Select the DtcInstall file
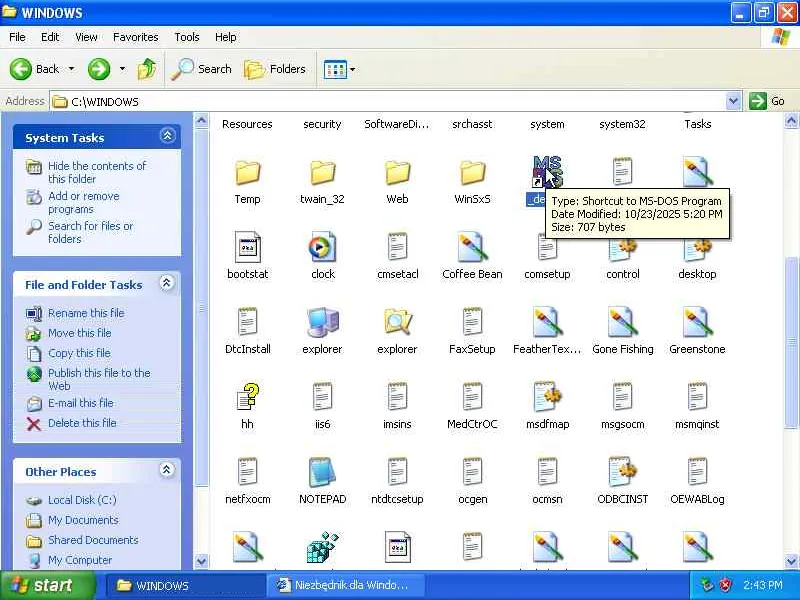This screenshot has height=600, width=800. pos(247,322)
